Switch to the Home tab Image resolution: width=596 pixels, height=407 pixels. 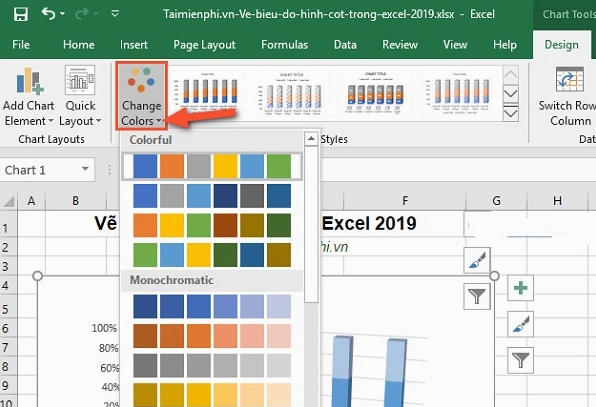79,45
